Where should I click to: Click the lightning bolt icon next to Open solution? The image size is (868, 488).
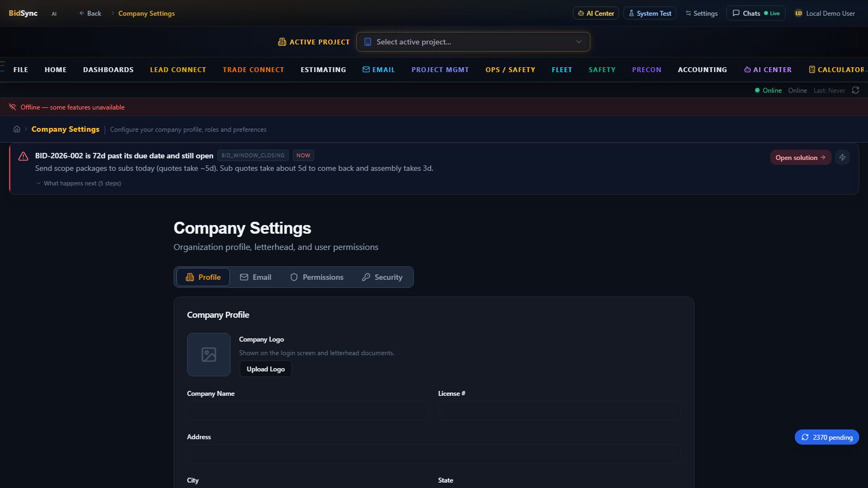[843, 157]
